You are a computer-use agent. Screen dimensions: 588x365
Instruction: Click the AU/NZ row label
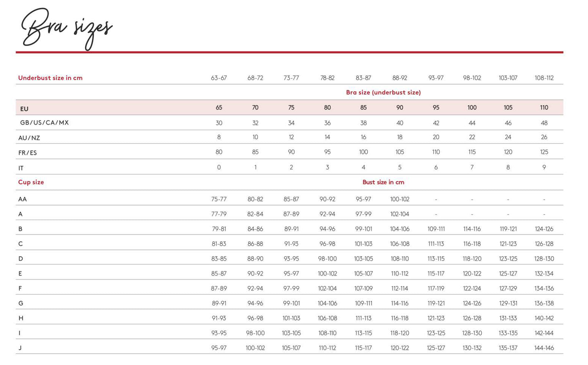pyautogui.click(x=29, y=138)
